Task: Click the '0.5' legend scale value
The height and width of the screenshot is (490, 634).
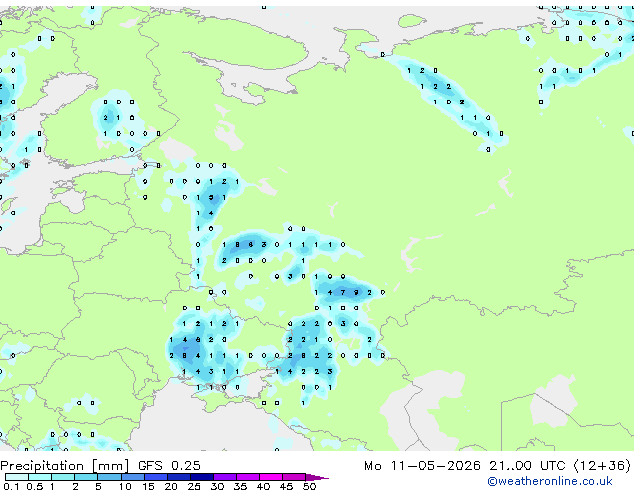Action: tap(35, 486)
